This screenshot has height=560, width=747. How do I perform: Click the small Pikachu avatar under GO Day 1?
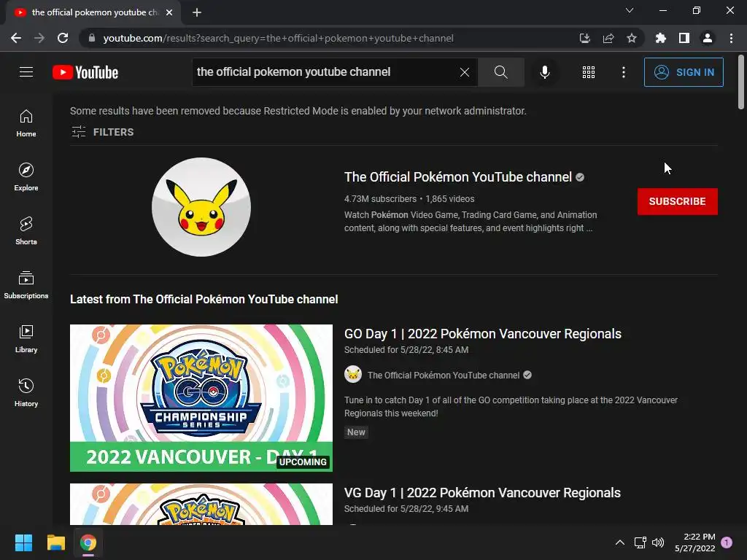(353, 375)
